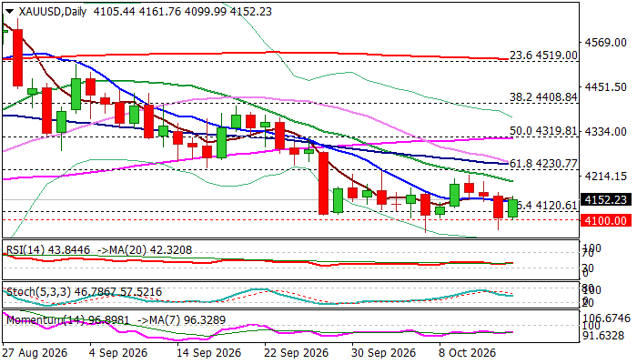Select the 4120.61 Fibonacci level label
The width and height of the screenshot is (637, 364).
point(549,206)
